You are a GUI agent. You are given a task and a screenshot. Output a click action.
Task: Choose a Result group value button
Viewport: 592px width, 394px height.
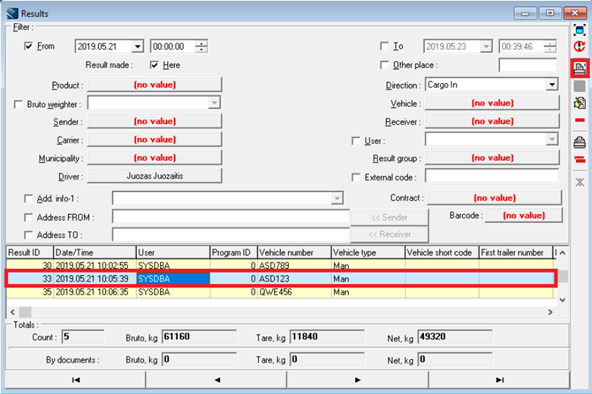pyautogui.click(x=492, y=157)
